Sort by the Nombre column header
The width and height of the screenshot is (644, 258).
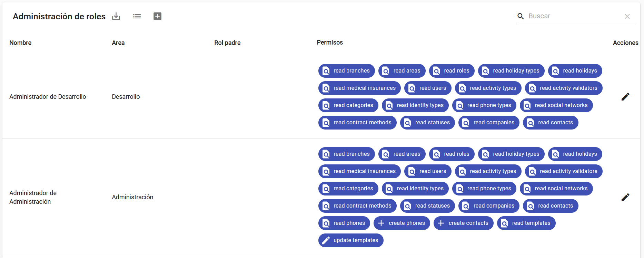coord(20,43)
